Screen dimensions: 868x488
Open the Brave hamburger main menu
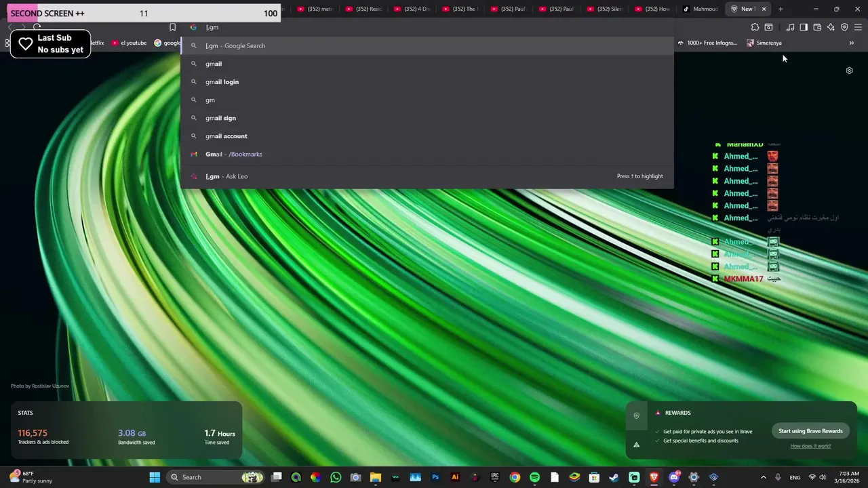click(858, 27)
